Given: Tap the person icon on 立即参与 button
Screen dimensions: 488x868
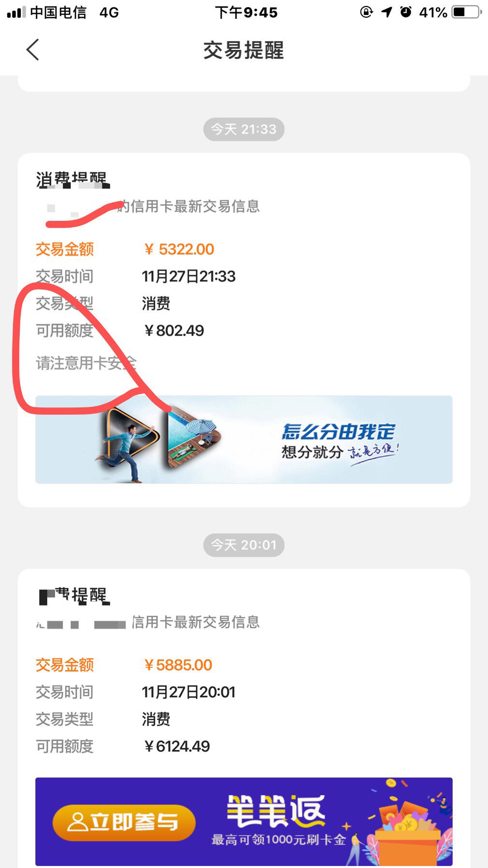Looking at the screenshot, I should pos(77,822).
